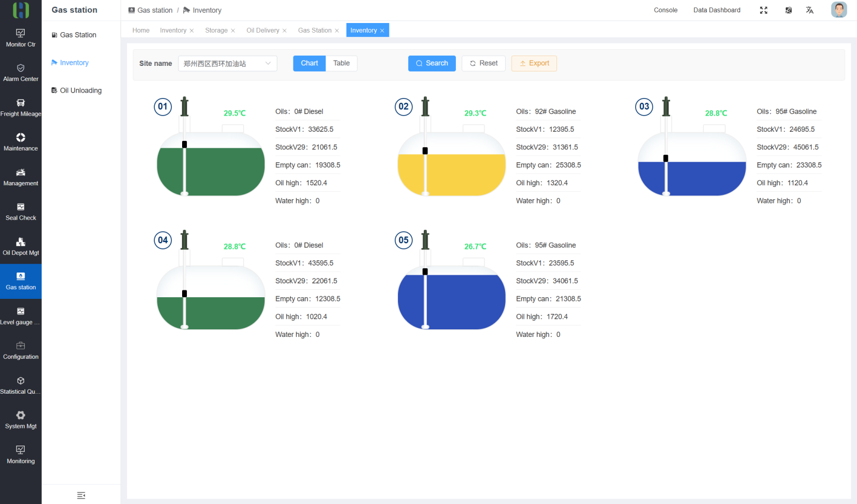The height and width of the screenshot is (504, 857).
Task: Open Monitor Ctr in the sidebar
Action: pyautogui.click(x=20, y=38)
